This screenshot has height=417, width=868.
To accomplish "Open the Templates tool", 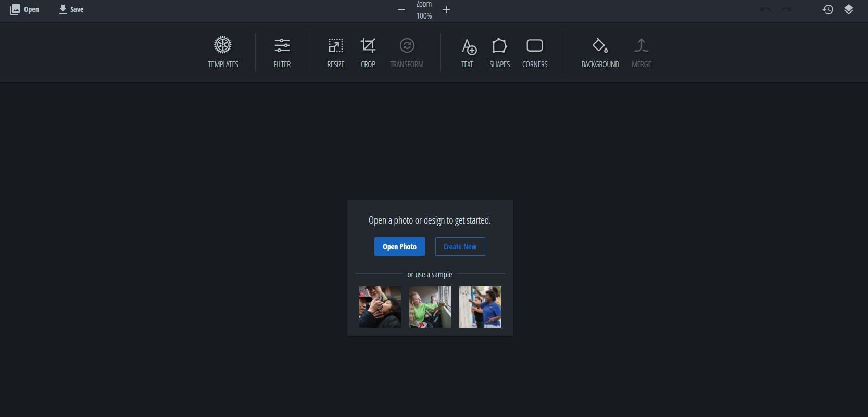I will click(223, 52).
